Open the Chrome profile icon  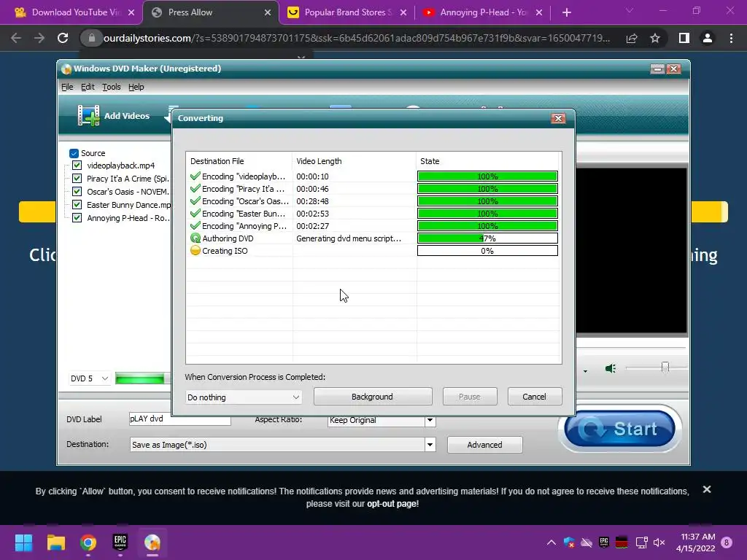(x=708, y=38)
